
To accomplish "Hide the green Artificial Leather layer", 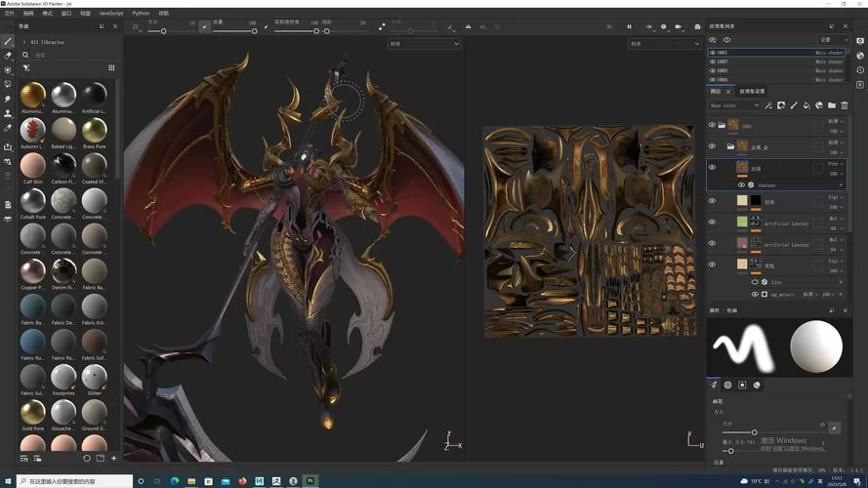I will coord(712,222).
